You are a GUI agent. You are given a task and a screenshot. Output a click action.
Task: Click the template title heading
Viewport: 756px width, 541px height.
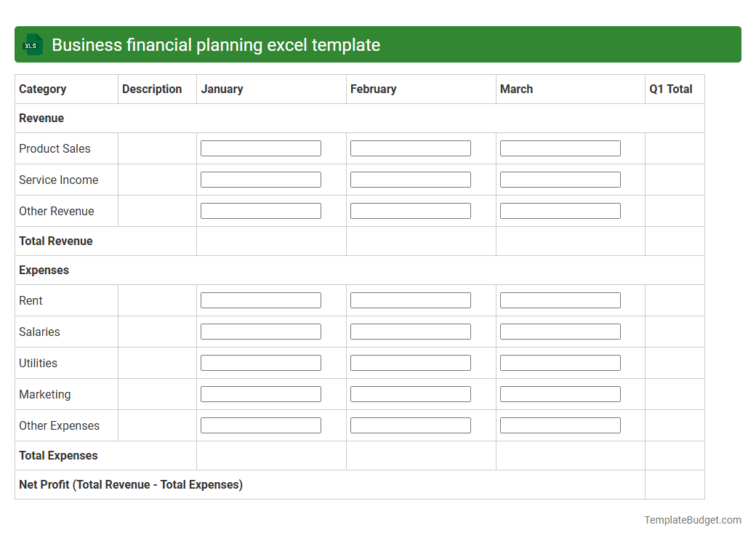point(217,44)
